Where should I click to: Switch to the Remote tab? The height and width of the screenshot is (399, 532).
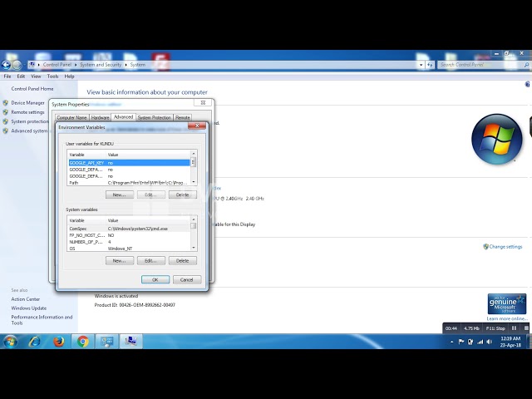click(x=183, y=117)
